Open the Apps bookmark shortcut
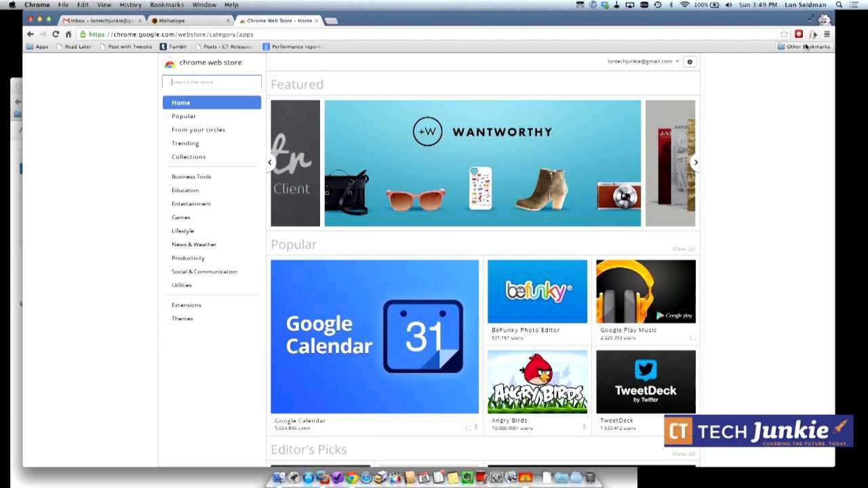The width and height of the screenshot is (868, 488). (x=37, y=47)
